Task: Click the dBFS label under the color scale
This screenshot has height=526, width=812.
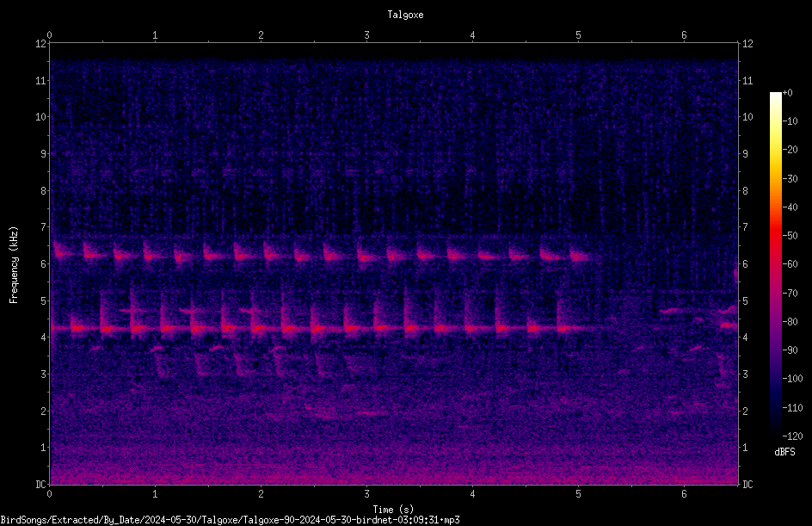Action: click(x=784, y=452)
